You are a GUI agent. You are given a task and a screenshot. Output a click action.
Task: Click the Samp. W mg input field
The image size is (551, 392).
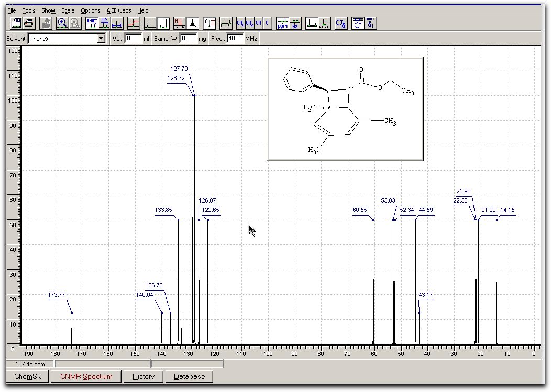pos(189,39)
